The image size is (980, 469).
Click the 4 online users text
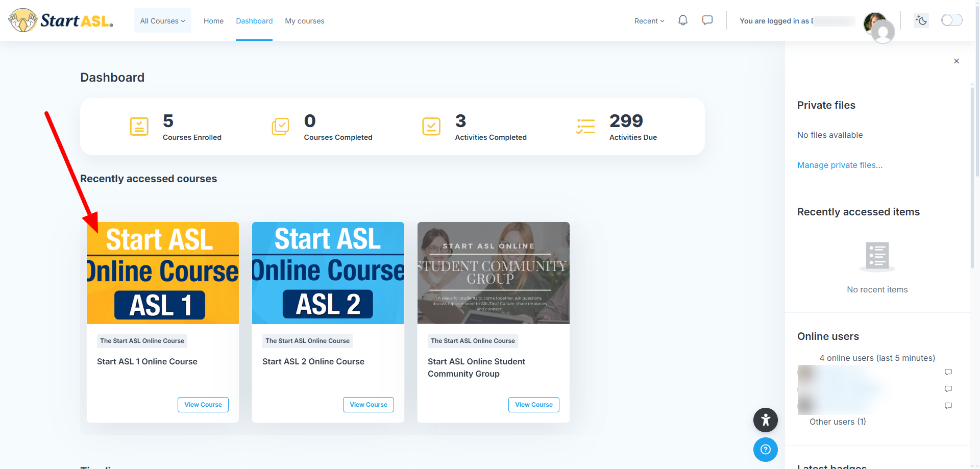coord(877,358)
